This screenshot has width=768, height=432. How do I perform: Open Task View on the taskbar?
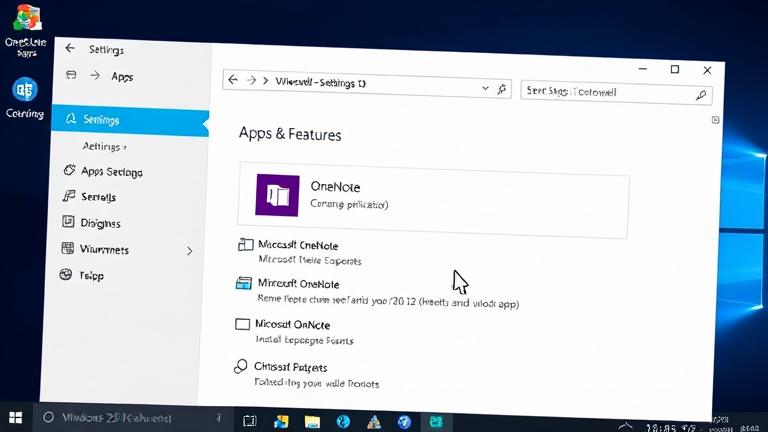pos(250,421)
